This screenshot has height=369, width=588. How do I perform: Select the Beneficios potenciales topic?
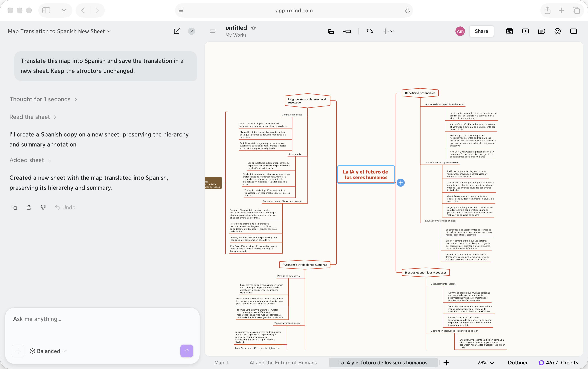pyautogui.click(x=420, y=93)
